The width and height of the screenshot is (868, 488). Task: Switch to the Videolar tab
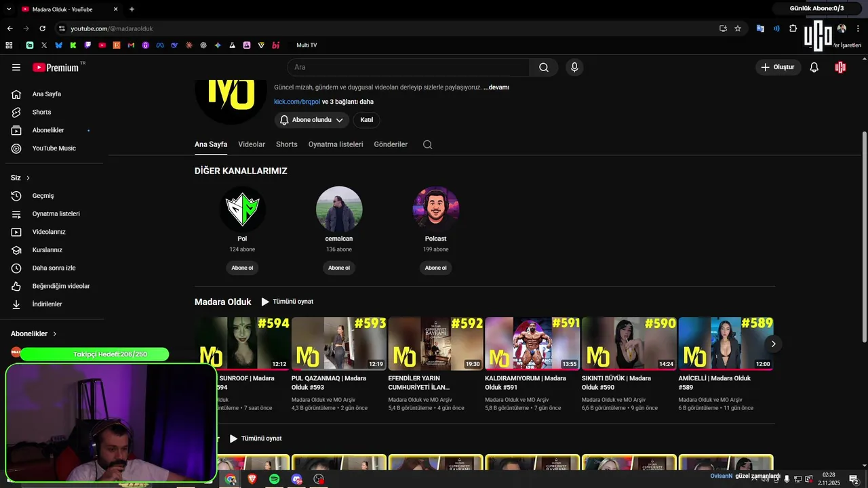(x=252, y=144)
